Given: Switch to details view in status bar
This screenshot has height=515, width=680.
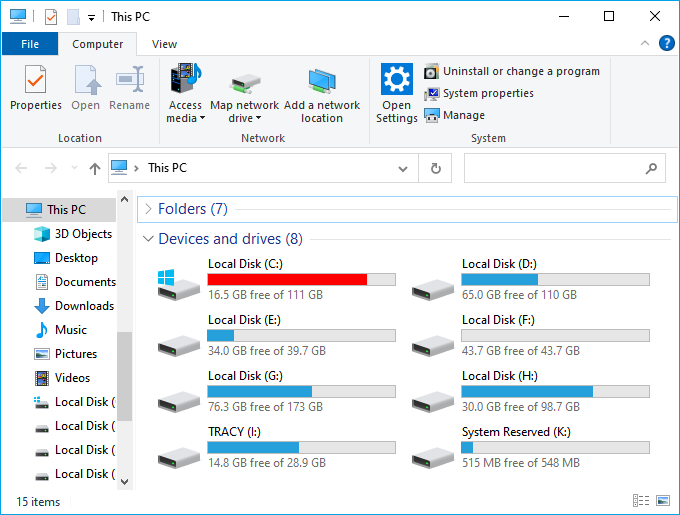Looking at the screenshot, I should tap(640, 501).
